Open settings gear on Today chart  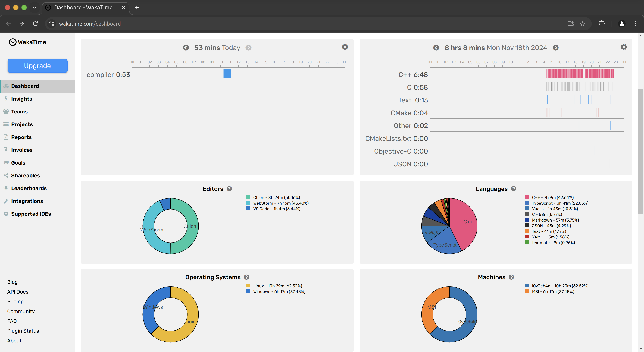[345, 47]
